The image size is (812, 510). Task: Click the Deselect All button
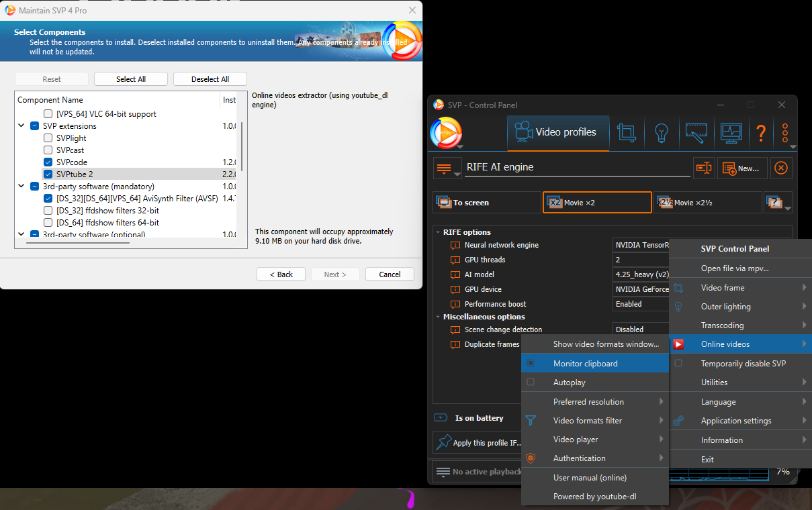tap(210, 79)
